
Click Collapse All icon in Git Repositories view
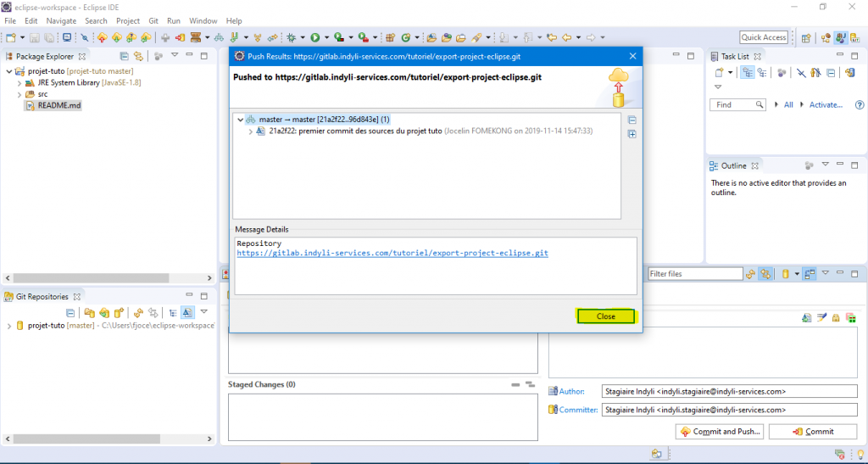click(70, 312)
